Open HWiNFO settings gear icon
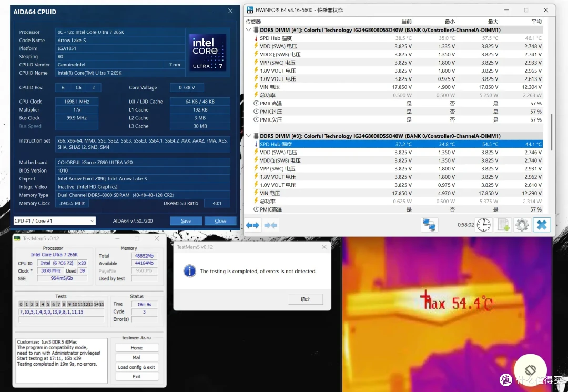 pos(522,225)
